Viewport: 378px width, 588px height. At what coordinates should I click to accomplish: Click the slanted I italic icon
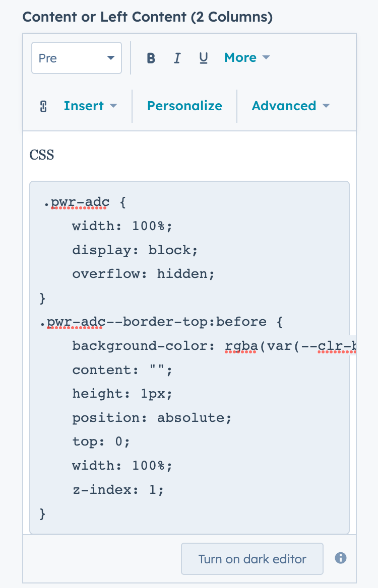coord(177,57)
